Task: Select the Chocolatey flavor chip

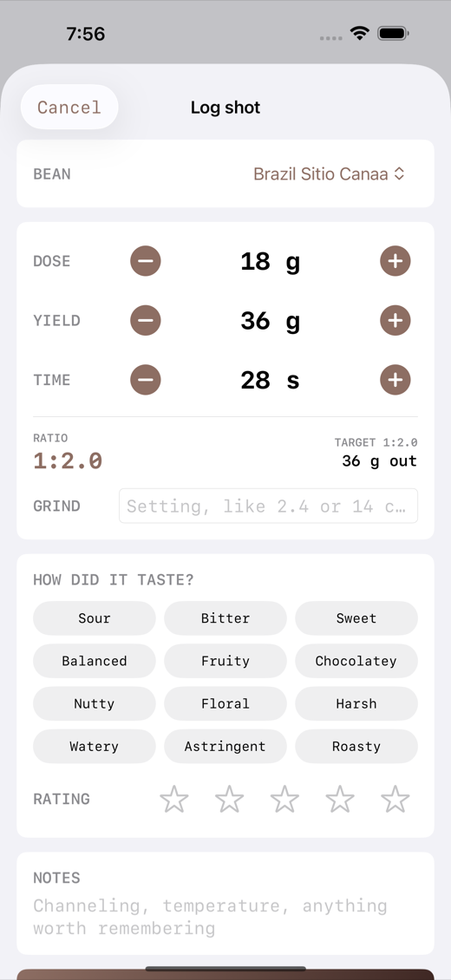Action: [356, 661]
